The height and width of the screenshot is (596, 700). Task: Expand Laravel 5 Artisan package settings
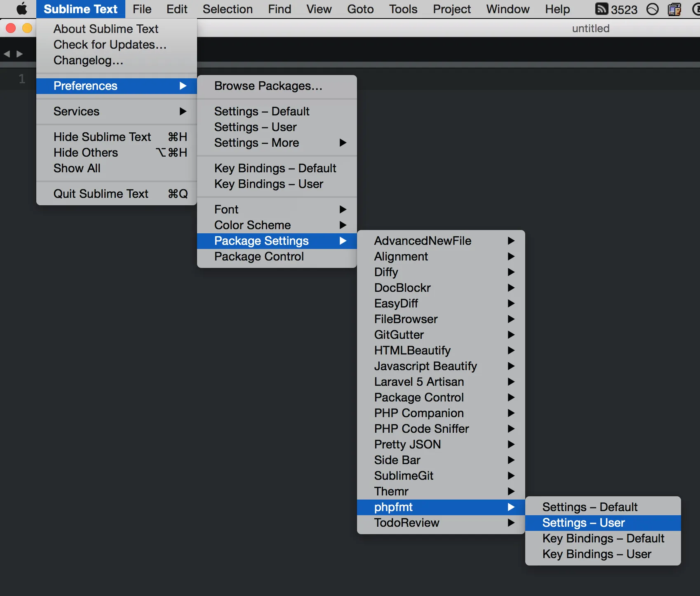click(441, 382)
